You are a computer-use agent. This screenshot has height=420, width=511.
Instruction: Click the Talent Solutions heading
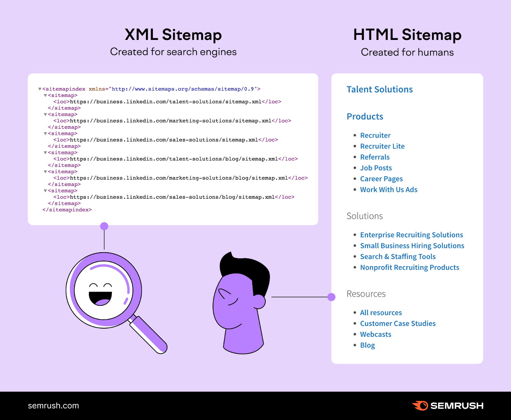point(379,89)
